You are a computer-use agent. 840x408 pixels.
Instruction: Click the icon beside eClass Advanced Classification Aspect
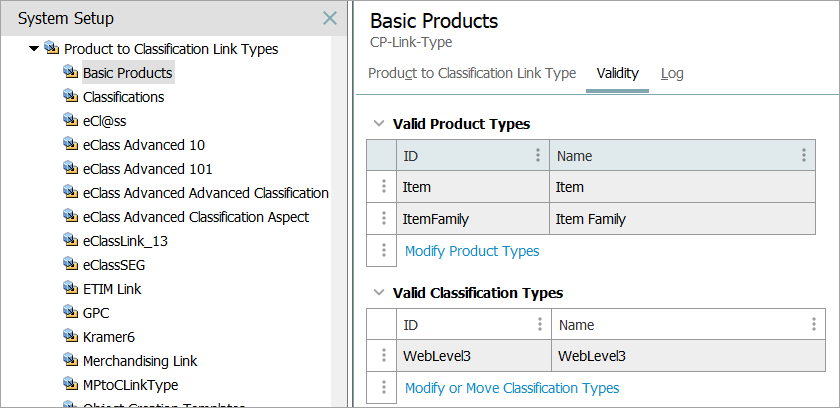click(71, 216)
